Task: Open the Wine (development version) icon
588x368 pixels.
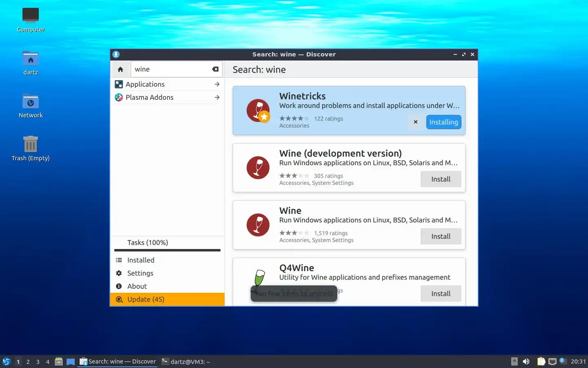Action: (x=258, y=168)
